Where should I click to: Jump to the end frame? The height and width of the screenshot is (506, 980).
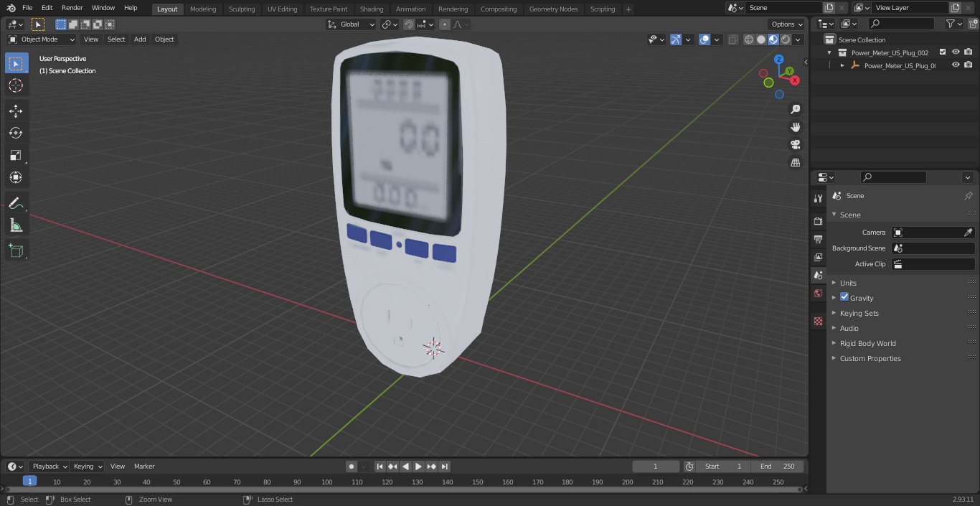445,467
